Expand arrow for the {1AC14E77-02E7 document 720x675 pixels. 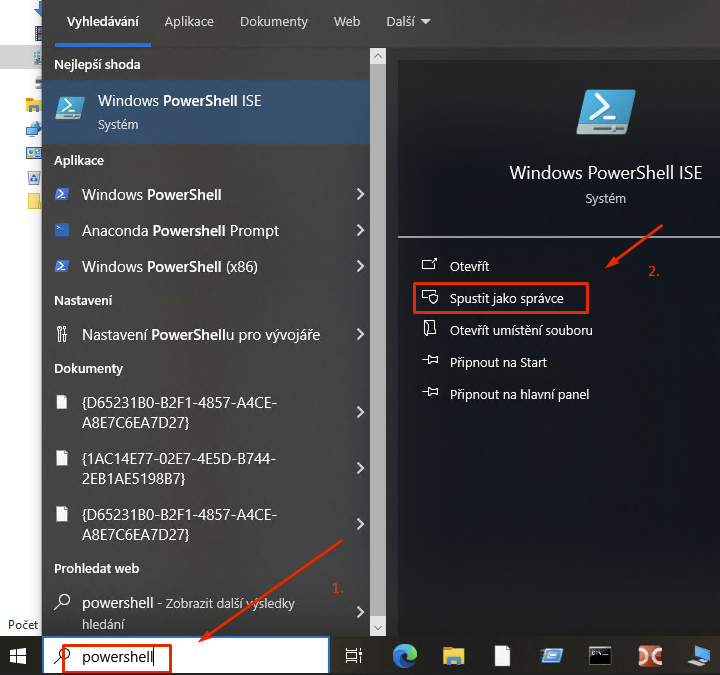tap(360, 468)
